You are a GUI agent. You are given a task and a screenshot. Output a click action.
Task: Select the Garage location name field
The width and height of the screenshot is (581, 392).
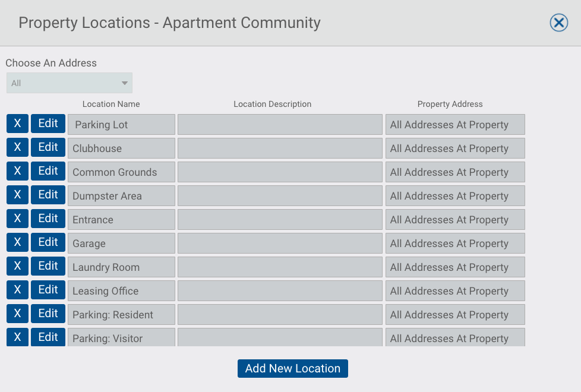pyautogui.click(x=122, y=243)
